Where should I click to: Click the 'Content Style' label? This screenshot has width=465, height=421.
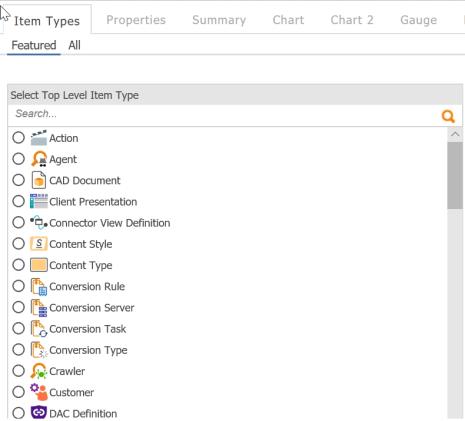pyautogui.click(x=81, y=244)
